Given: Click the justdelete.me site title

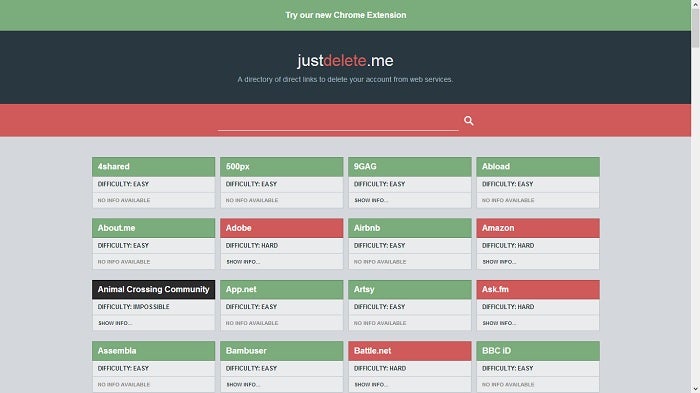Looking at the screenshot, I should coord(346,60).
